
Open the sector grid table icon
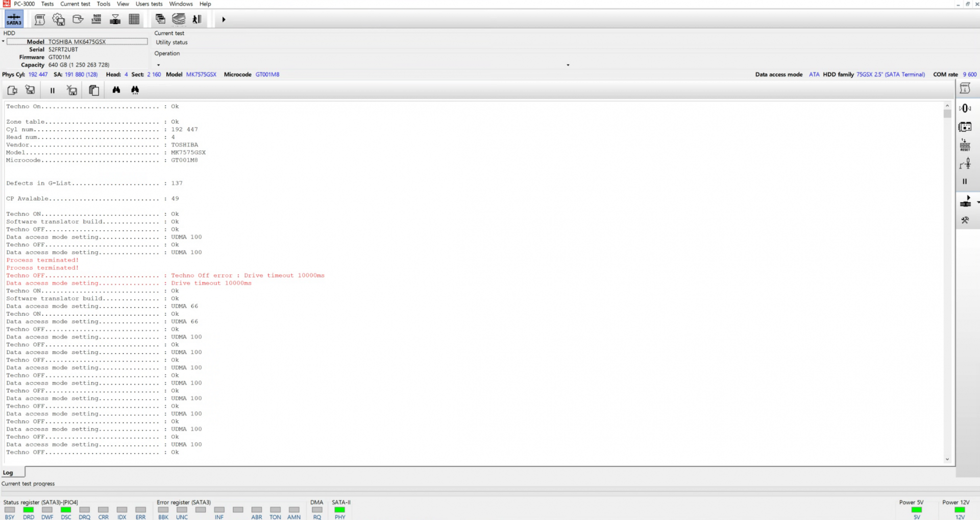coord(134,19)
